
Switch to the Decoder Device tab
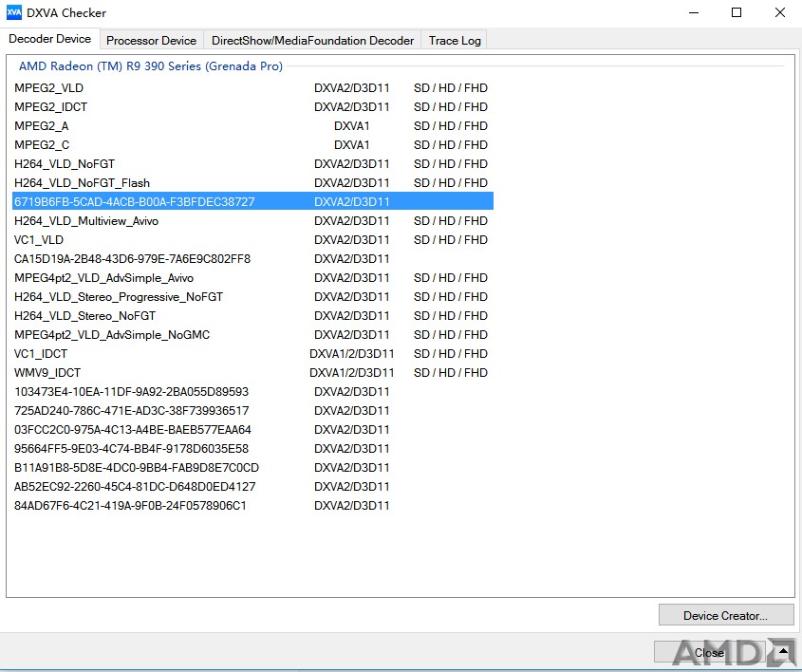click(x=50, y=39)
